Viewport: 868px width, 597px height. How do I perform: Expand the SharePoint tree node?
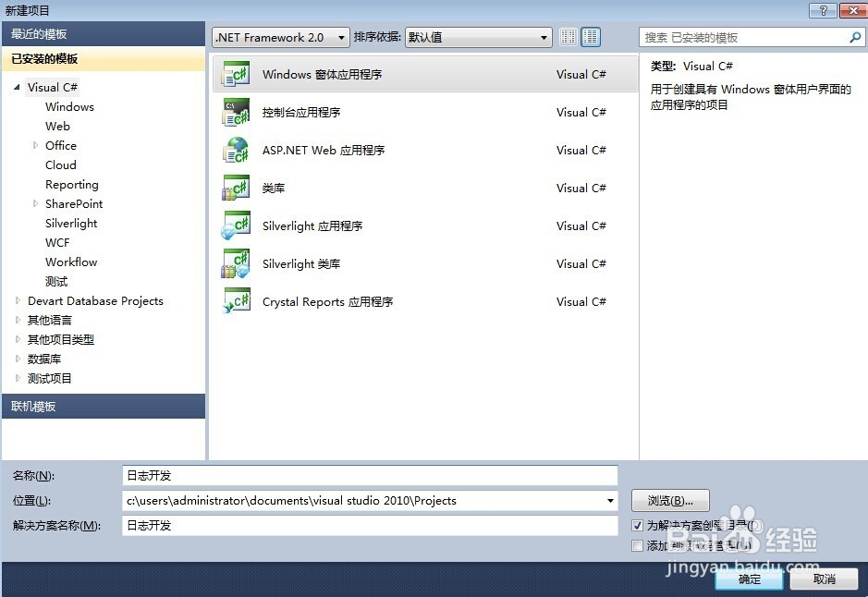[x=35, y=203]
